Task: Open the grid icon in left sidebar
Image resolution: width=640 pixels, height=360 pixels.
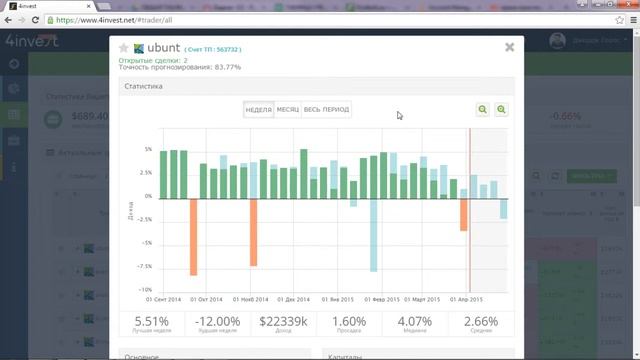Action: click(x=13, y=115)
